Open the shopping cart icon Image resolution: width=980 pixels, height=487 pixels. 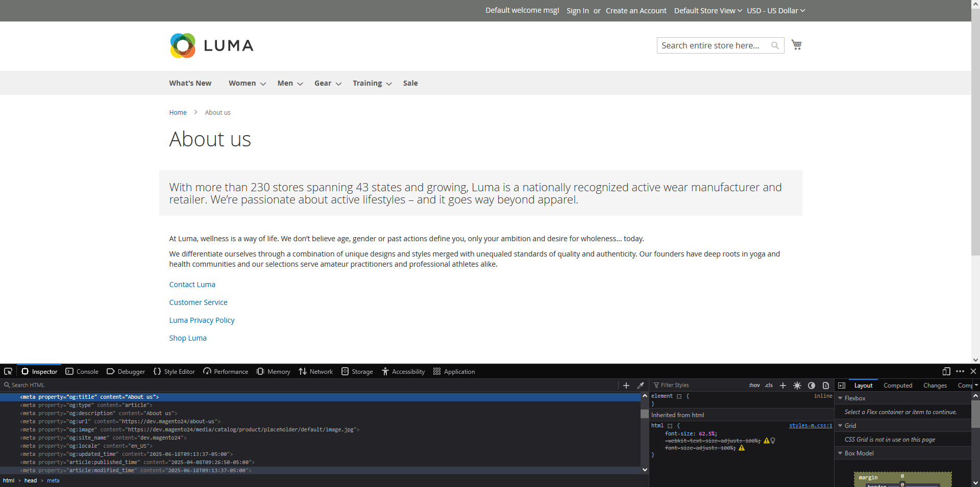coord(796,45)
